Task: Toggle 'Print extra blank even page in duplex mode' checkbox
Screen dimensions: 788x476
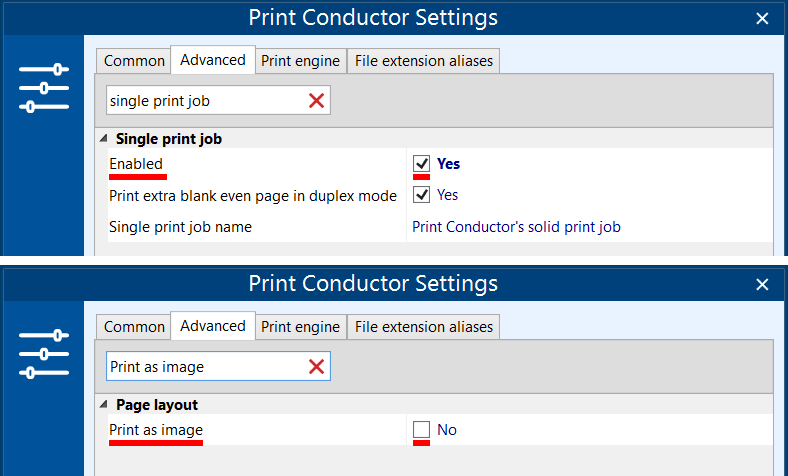Action: [421, 195]
